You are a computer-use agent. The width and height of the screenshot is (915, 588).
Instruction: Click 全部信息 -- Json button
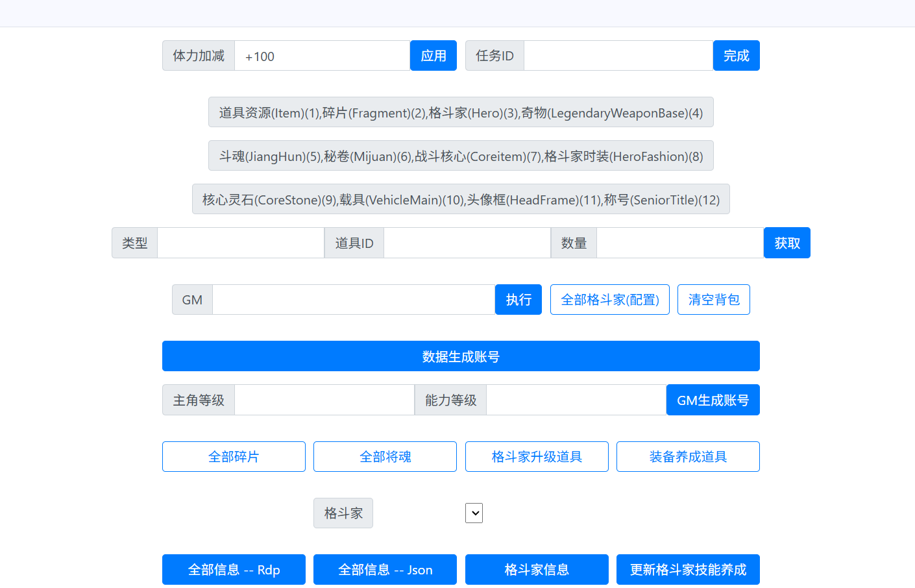(x=385, y=569)
